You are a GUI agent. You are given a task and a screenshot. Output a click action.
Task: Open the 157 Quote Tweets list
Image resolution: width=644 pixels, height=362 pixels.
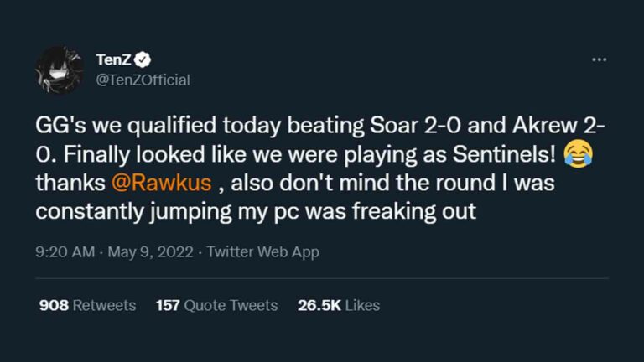(216, 305)
